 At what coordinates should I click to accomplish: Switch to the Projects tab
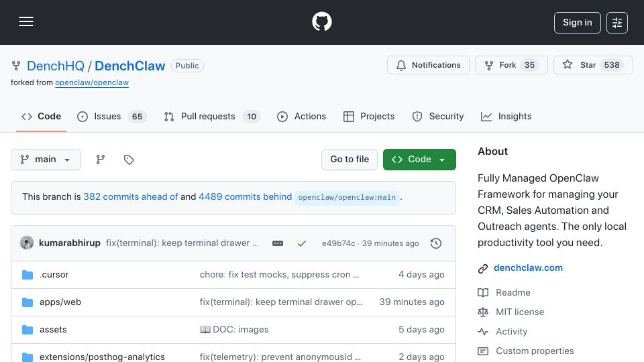coord(369,117)
